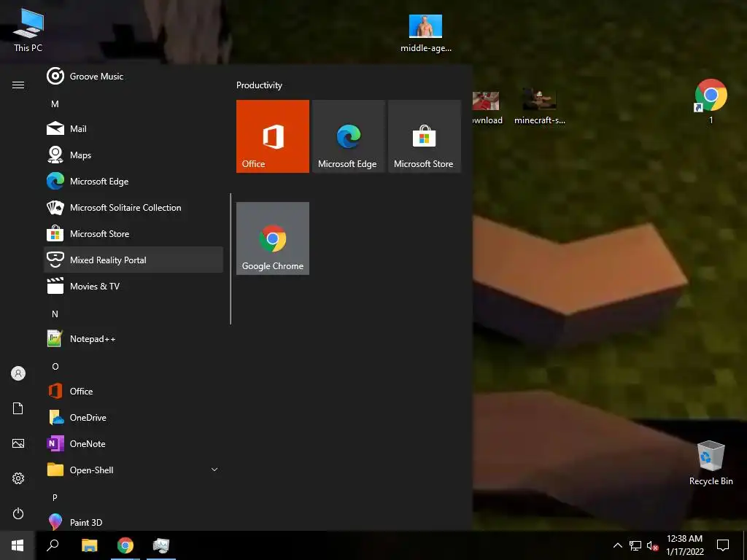Screen dimensions: 747x560
Task: Open Paint 3D from the app list
Action: pyautogui.click(x=133, y=522)
